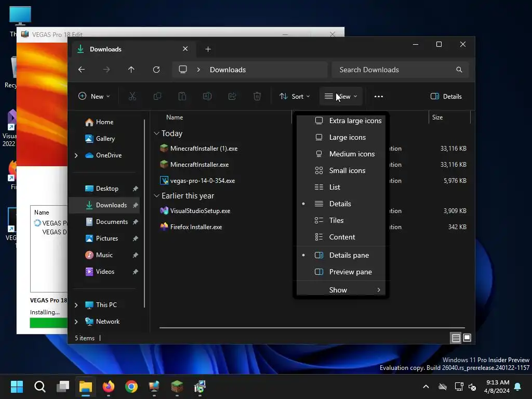
Task: Open Music in navigation pane
Action: [x=104, y=255]
